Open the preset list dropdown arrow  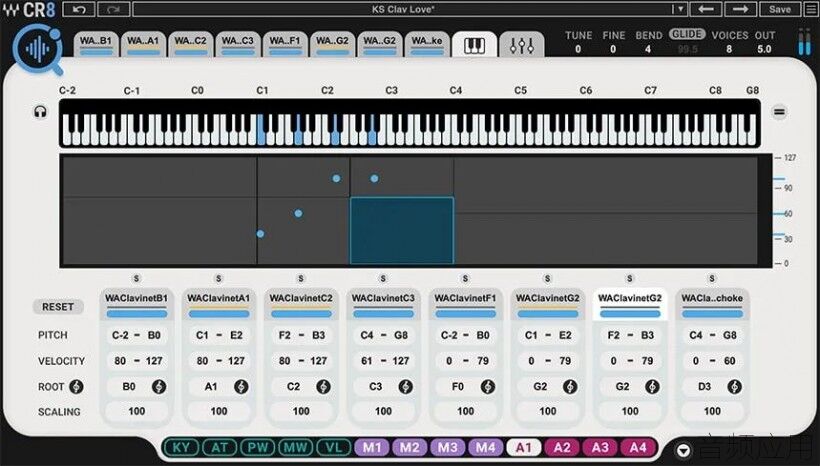[679, 9]
